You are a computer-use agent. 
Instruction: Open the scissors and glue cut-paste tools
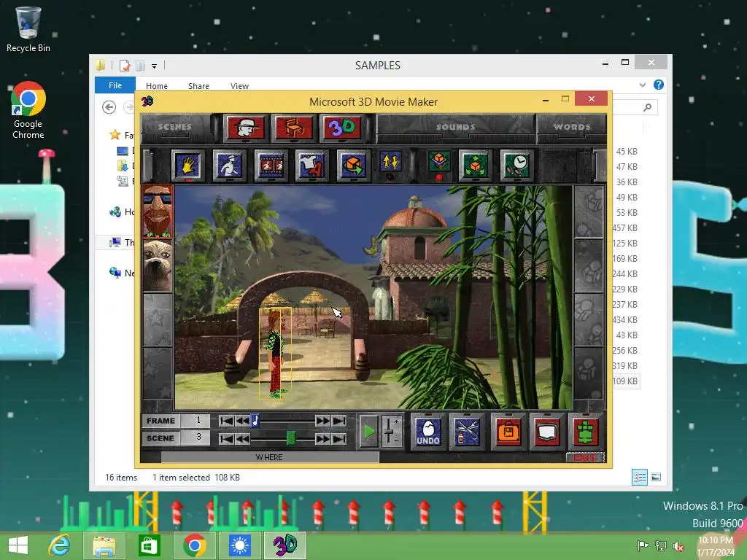pyautogui.click(x=467, y=432)
